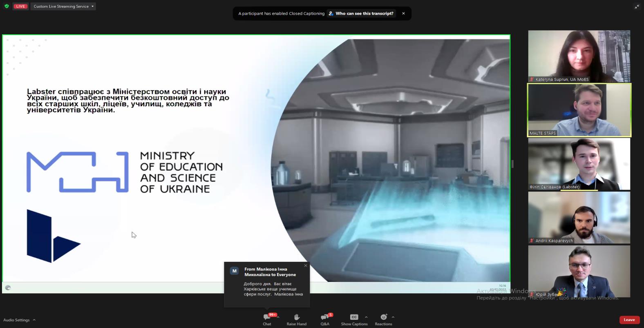Open Audio Settings
The height and width of the screenshot is (328, 644).
(x=16, y=320)
